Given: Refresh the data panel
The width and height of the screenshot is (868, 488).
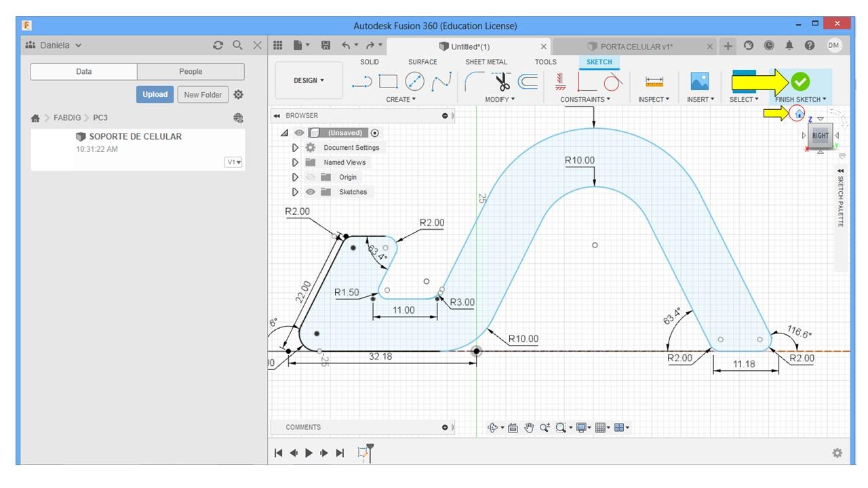Looking at the screenshot, I should point(218,46).
